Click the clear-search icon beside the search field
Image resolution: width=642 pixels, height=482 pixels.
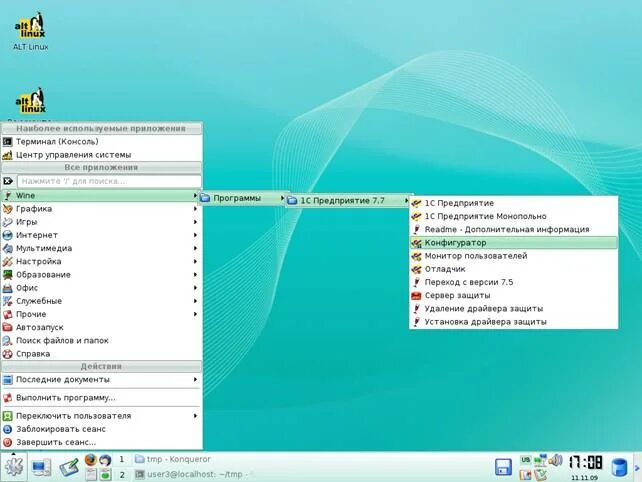pos(8,181)
